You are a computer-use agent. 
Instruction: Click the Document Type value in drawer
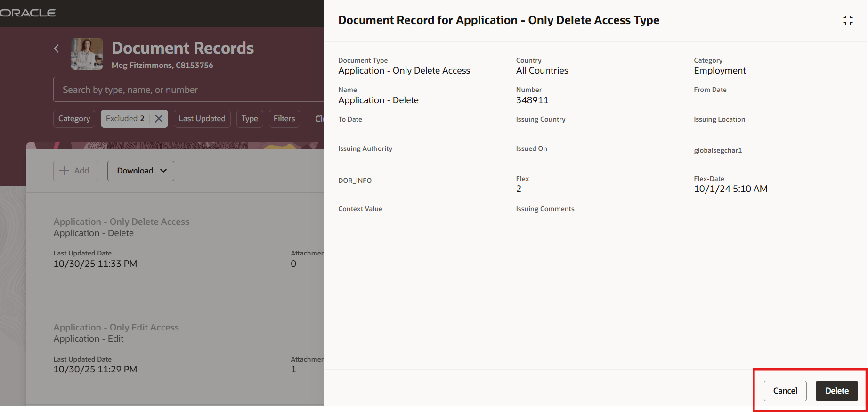pyautogui.click(x=404, y=70)
